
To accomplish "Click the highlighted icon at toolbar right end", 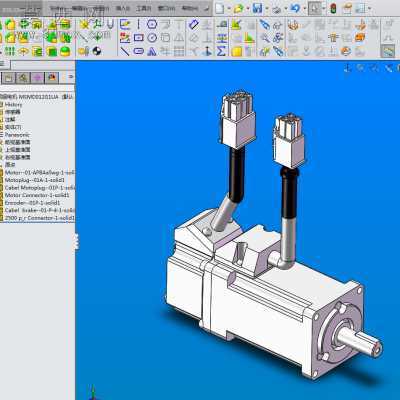I will 388,51.
